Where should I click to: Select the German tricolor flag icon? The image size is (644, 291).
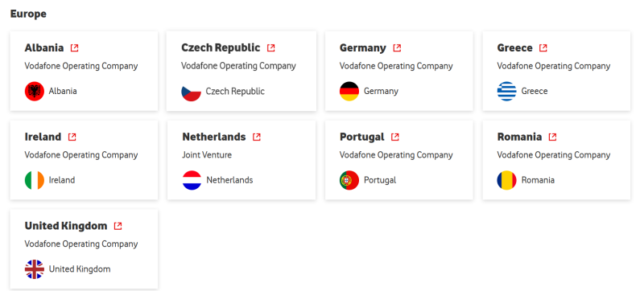coord(349,92)
